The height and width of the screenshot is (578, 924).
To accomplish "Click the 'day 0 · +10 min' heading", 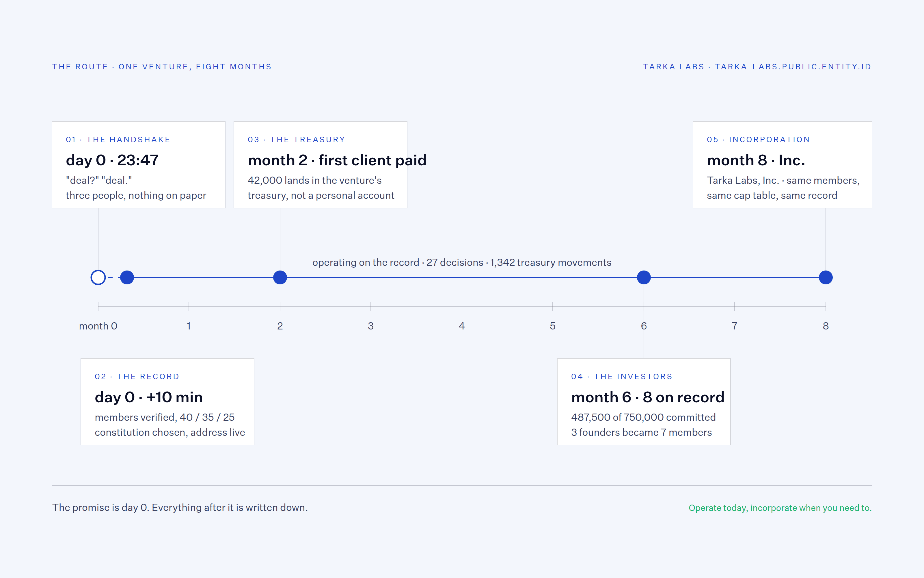I will [148, 397].
